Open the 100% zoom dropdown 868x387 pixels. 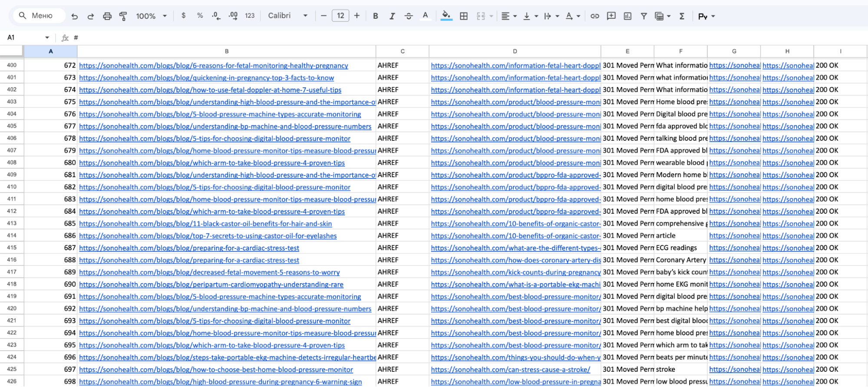[151, 16]
